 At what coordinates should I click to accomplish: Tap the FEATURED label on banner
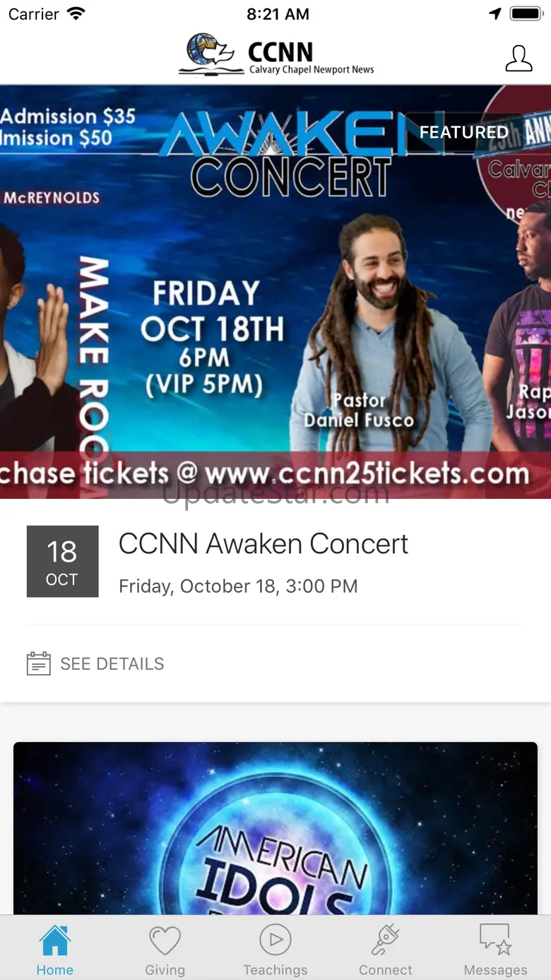pos(464,132)
